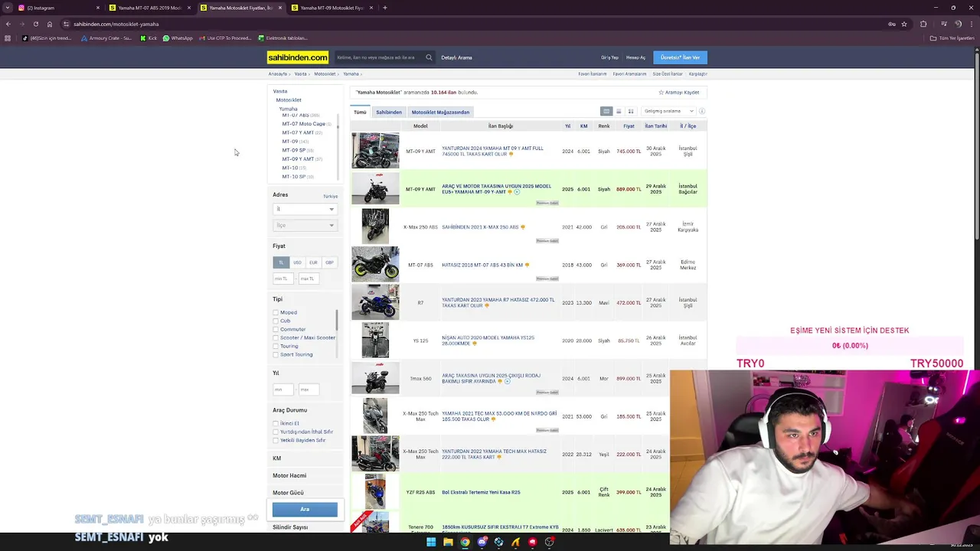Image resolution: width=980 pixels, height=551 pixels.
Task: Click the Hesap Aç link
Action: 635,57
